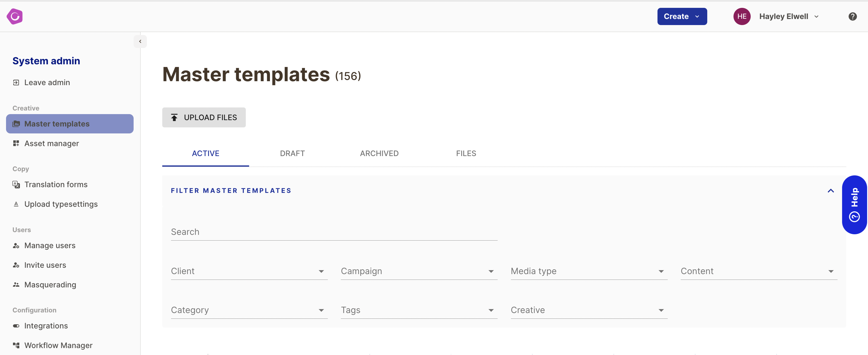Collapse the sidebar with the arrow button

click(140, 41)
